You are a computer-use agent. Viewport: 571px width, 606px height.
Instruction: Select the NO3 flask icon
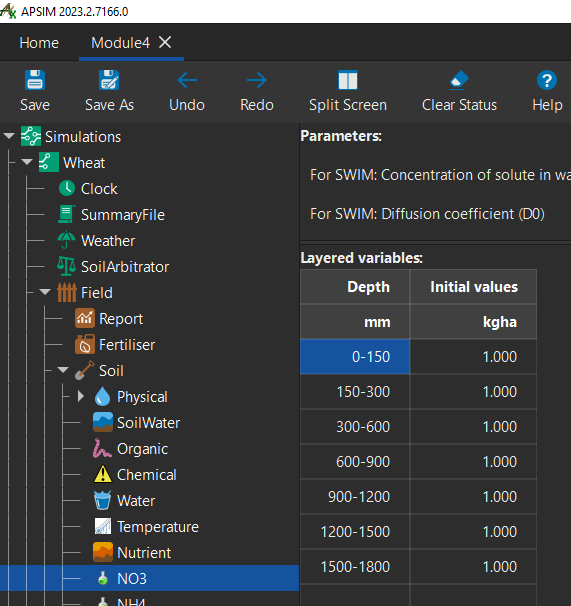coord(103,578)
